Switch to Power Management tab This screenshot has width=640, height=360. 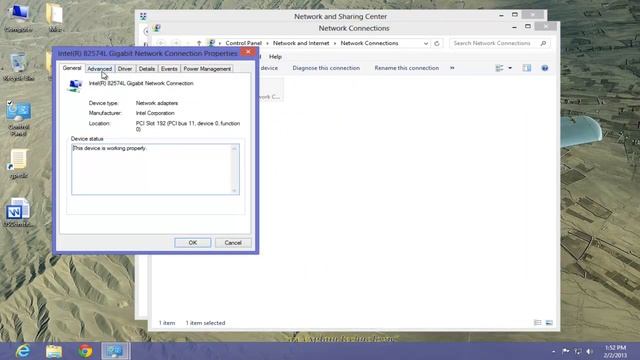point(207,69)
